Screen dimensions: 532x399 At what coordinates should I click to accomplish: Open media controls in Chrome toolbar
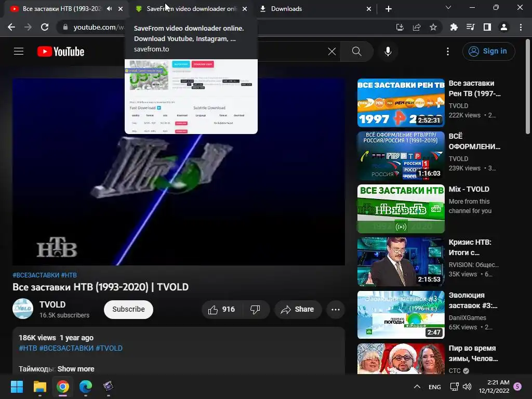(x=471, y=27)
